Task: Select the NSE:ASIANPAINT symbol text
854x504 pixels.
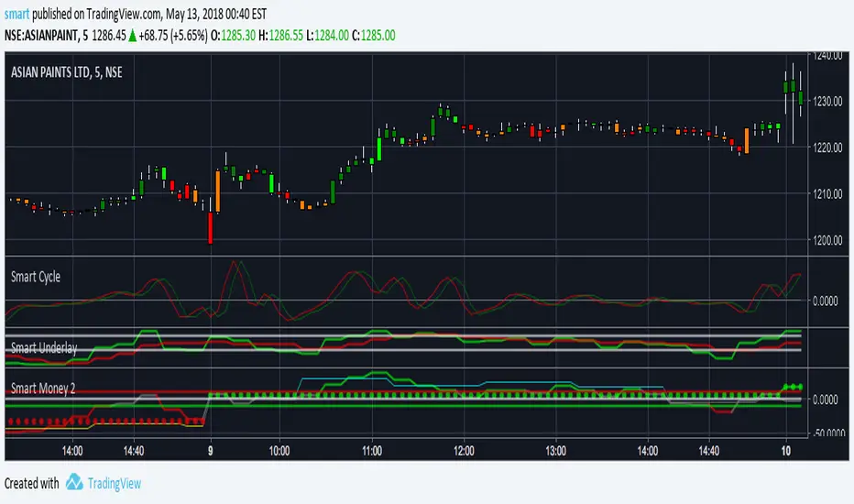Action: tap(41, 36)
